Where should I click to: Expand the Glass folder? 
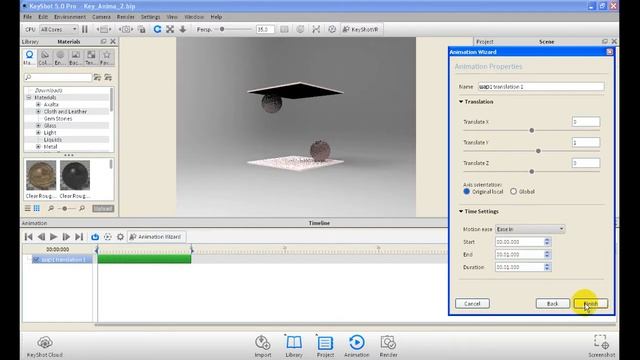coord(38,126)
